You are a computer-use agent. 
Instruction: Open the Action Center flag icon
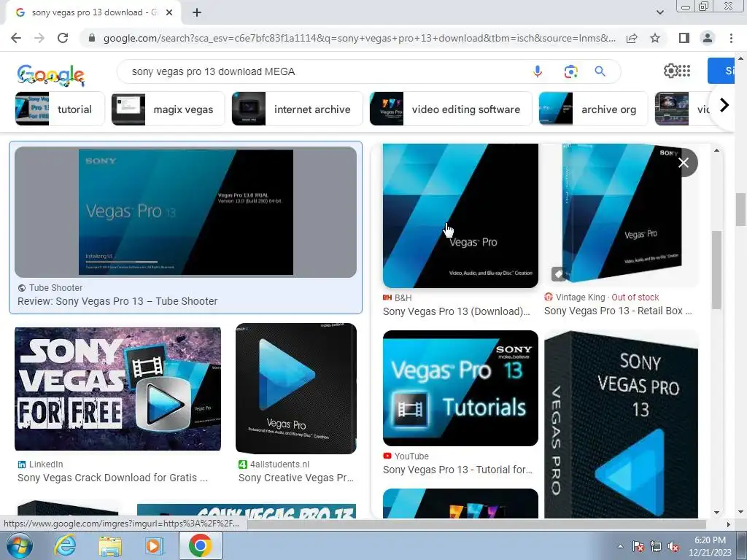[638, 547]
